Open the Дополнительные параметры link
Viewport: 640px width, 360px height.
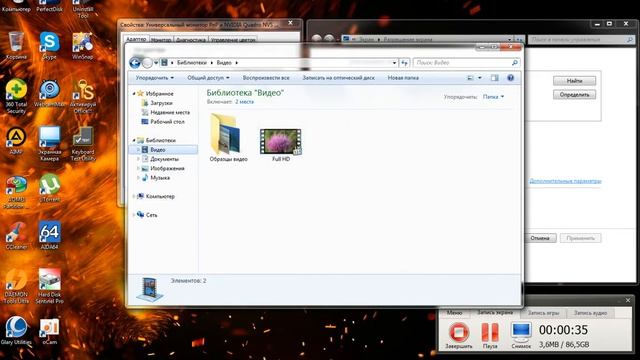565,181
